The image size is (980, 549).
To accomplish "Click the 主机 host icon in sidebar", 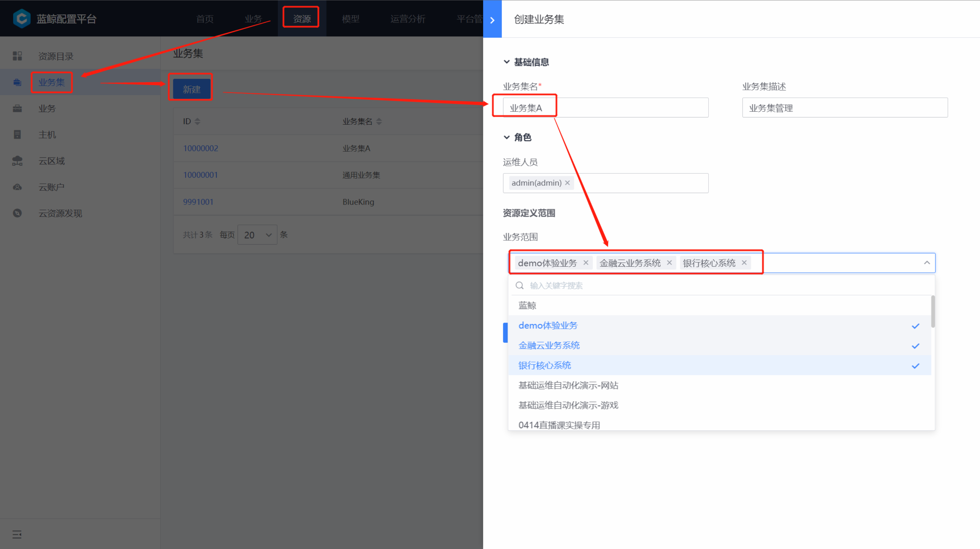I will coord(17,134).
